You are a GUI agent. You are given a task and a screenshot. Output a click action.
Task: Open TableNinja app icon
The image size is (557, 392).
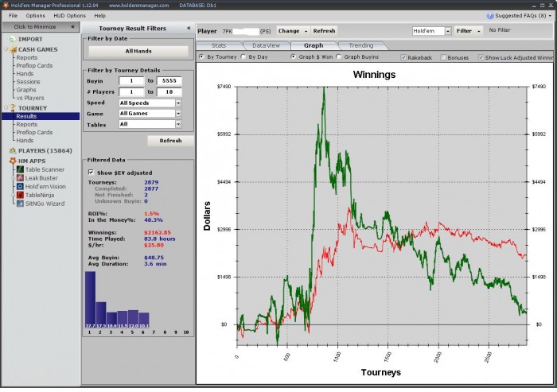pos(20,195)
